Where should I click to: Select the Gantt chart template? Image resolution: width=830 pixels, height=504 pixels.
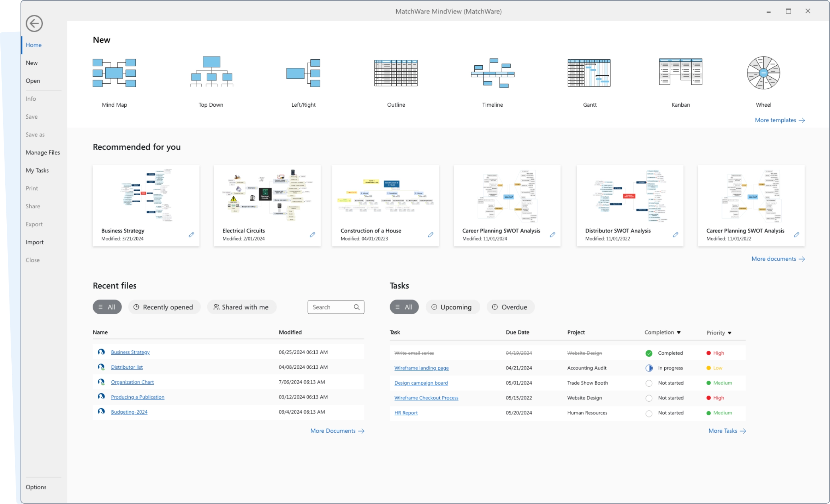tap(589, 73)
